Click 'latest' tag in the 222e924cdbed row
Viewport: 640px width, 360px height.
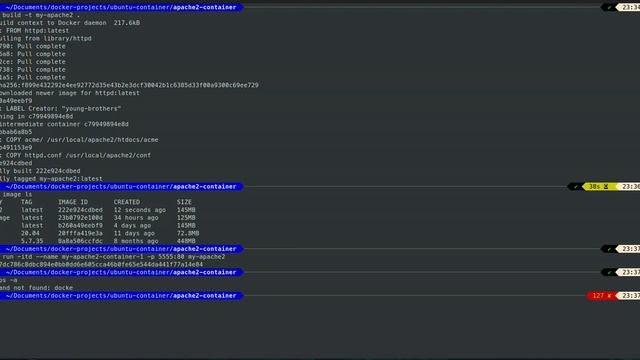point(32,210)
